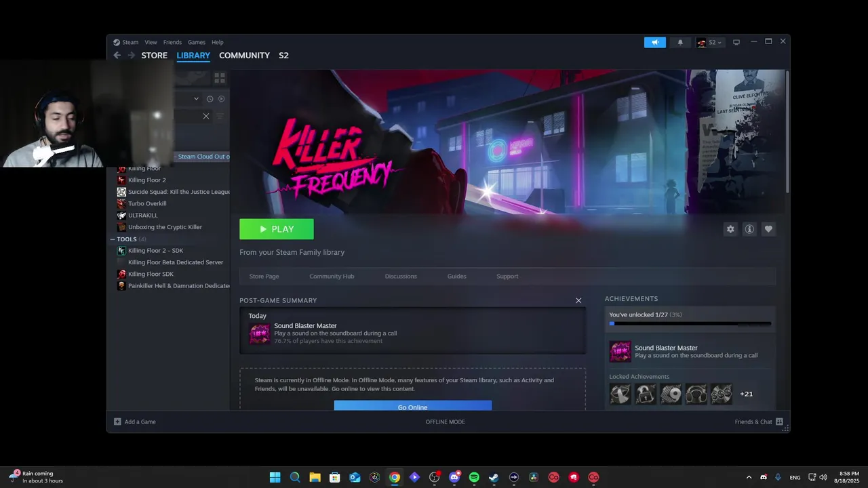Show game info circle icon
The image size is (868, 488).
tap(749, 229)
